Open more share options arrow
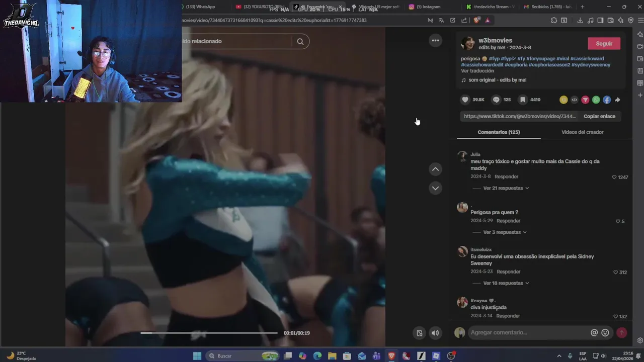Screen dimensions: 644x362 [617, 100]
